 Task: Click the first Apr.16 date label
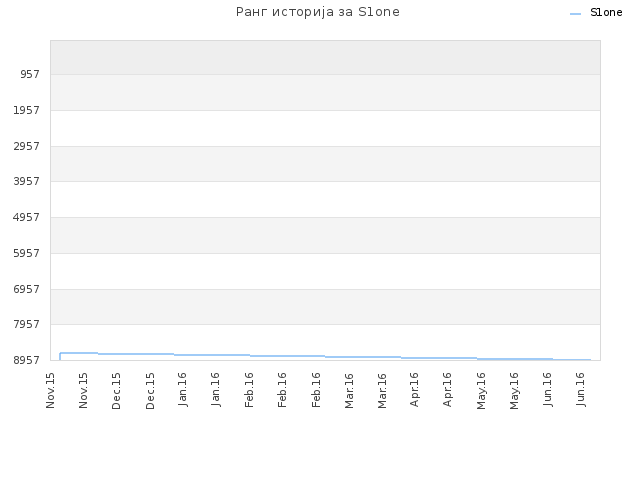click(x=414, y=389)
